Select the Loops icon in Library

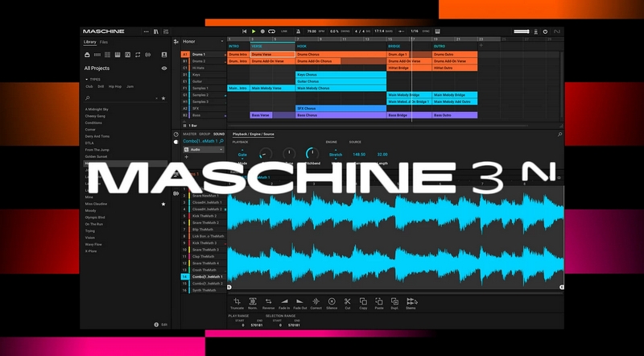[138, 55]
